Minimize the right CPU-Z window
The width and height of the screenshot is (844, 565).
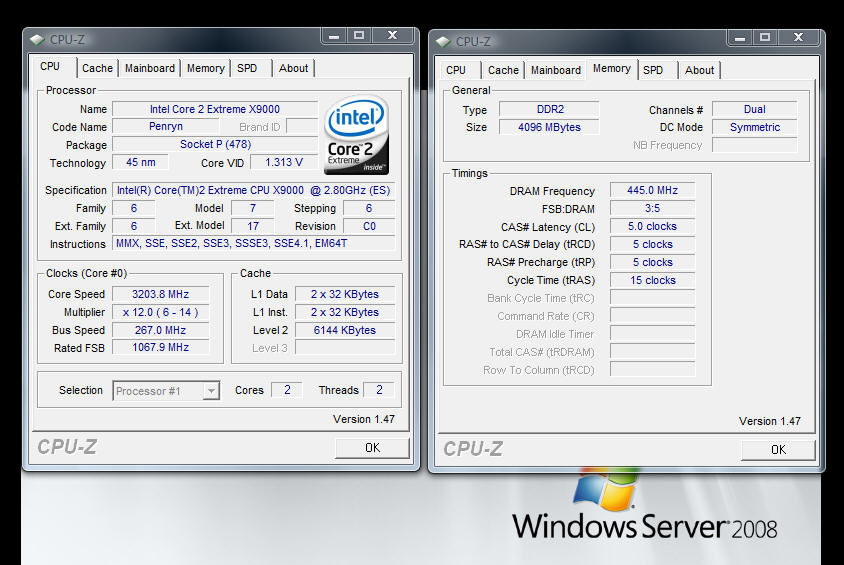[740, 38]
